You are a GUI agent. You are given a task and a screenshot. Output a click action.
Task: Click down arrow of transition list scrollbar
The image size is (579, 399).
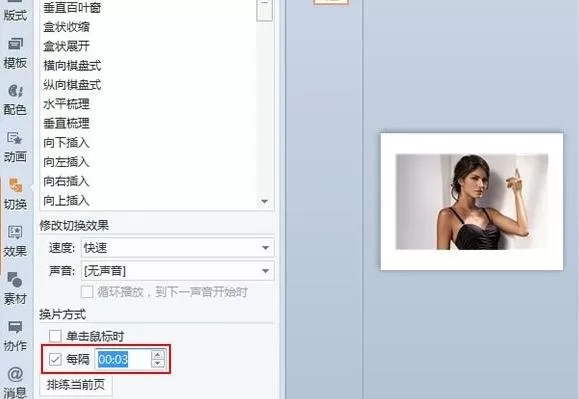264,202
